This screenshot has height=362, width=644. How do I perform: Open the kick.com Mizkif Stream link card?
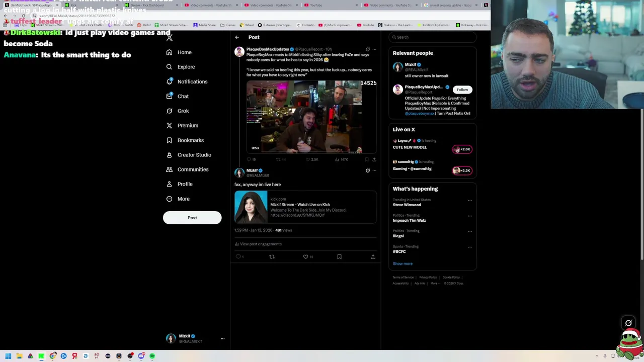pyautogui.click(x=305, y=207)
